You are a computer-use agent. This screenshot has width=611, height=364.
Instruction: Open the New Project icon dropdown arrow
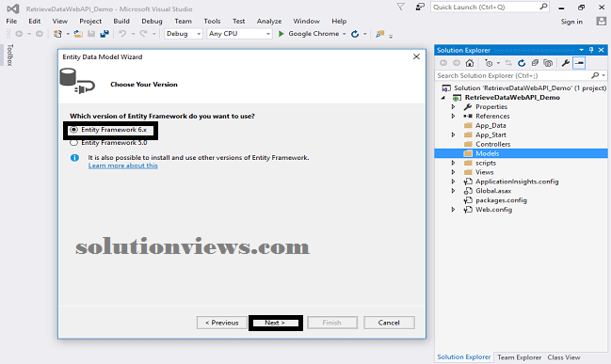[x=68, y=34]
